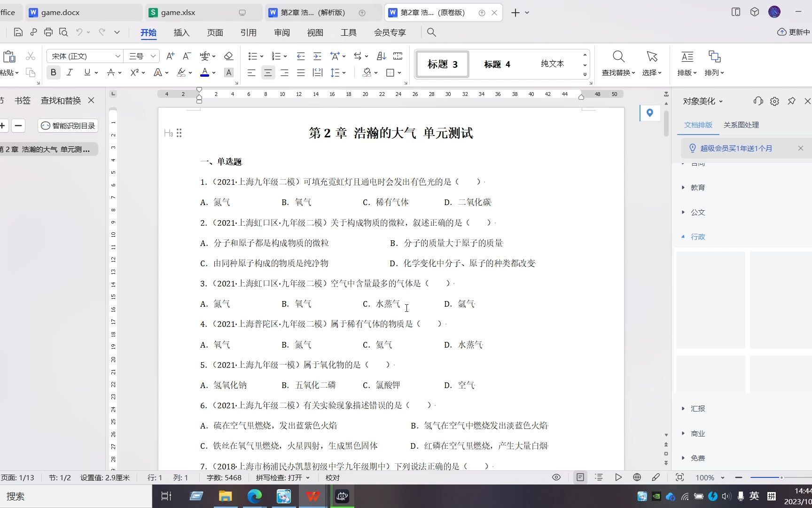Open the font color tool

(x=205, y=72)
